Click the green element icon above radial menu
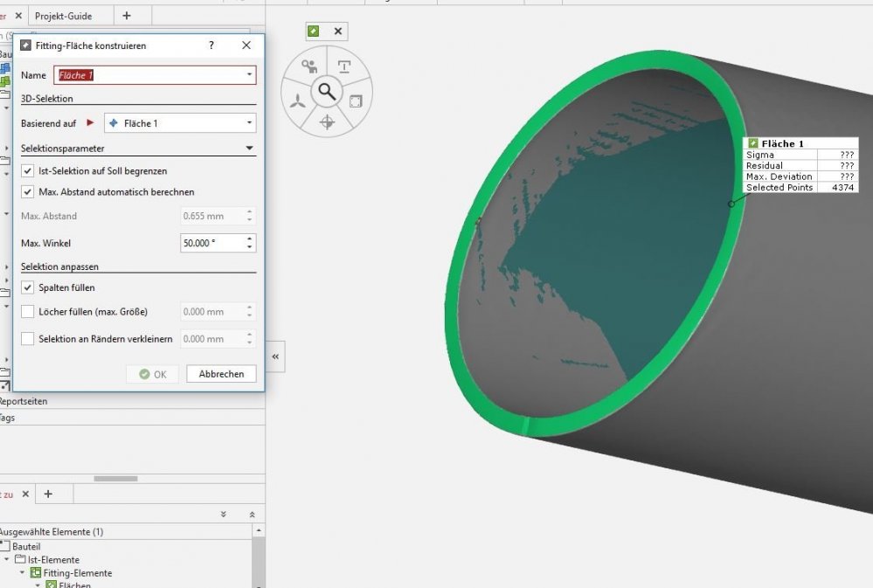 [313, 31]
